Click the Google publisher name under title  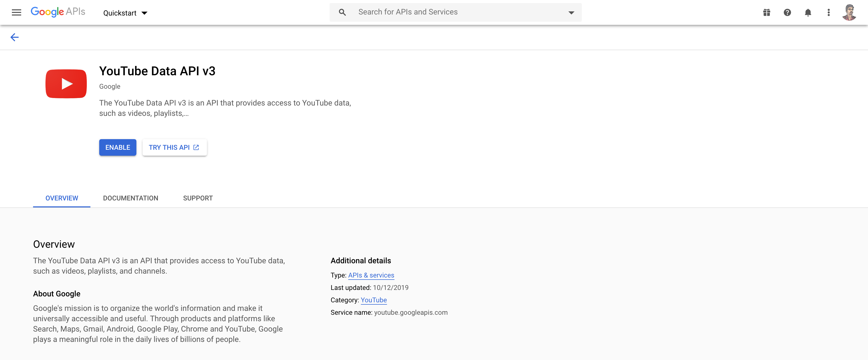[x=110, y=86]
